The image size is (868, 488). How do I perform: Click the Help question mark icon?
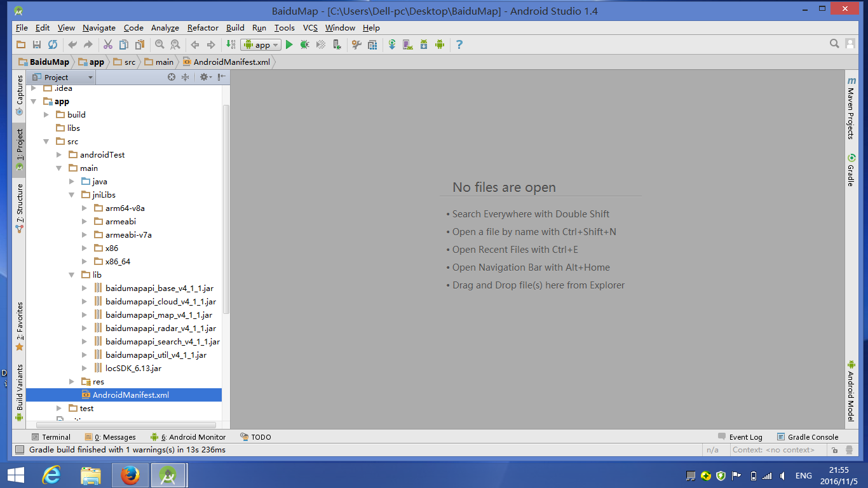[459, 44]
